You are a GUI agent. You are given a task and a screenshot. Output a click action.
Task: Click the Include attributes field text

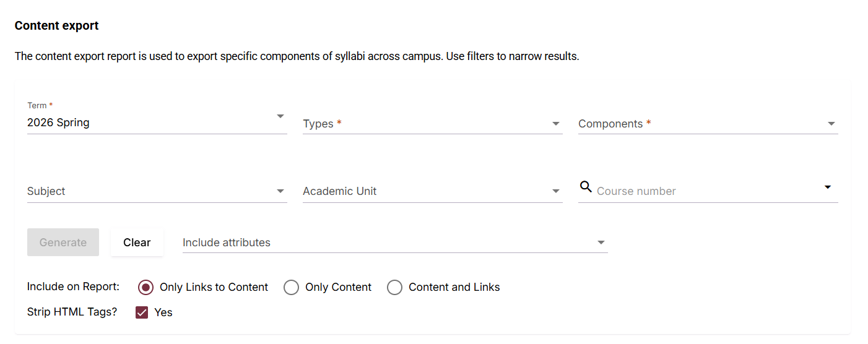[227, 243]
